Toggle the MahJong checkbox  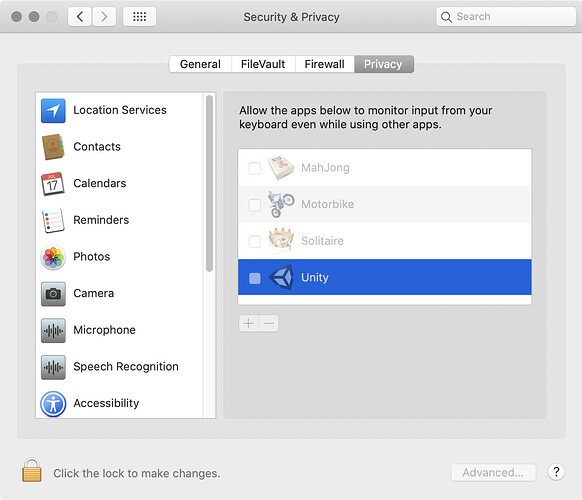tap(255, 168)
